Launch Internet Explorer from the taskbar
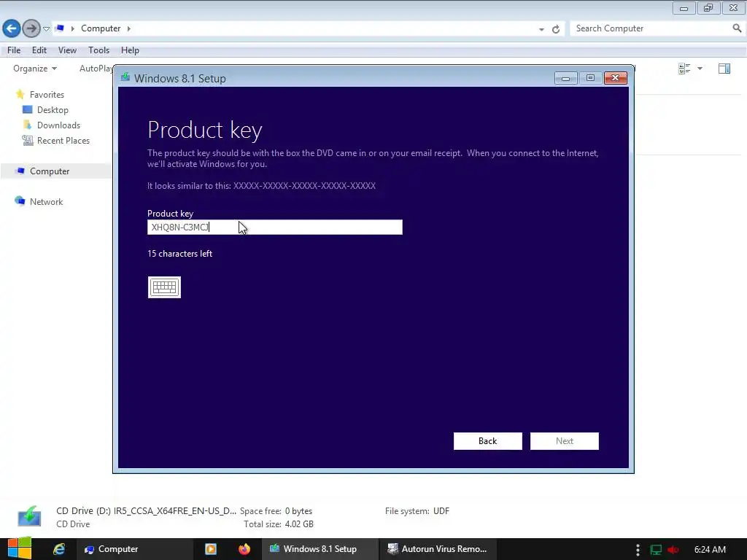 click(59, 549)
